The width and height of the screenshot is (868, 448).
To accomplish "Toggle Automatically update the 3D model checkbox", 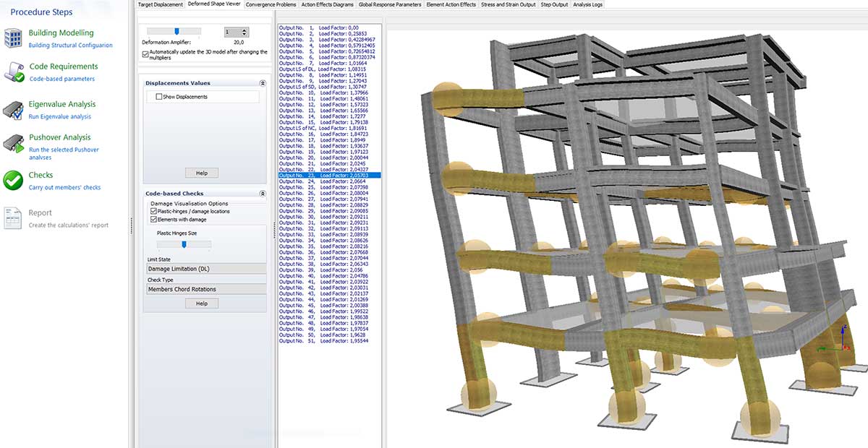I will tap(145, 53).
